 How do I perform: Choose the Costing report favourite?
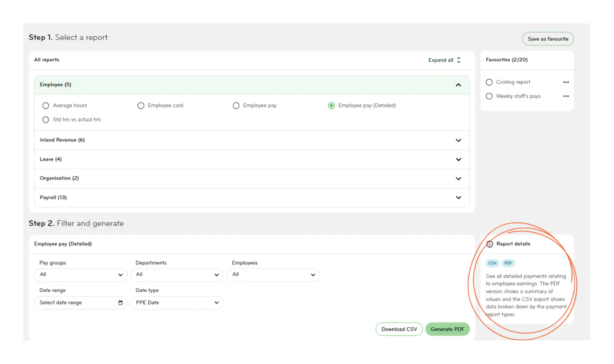489,82
